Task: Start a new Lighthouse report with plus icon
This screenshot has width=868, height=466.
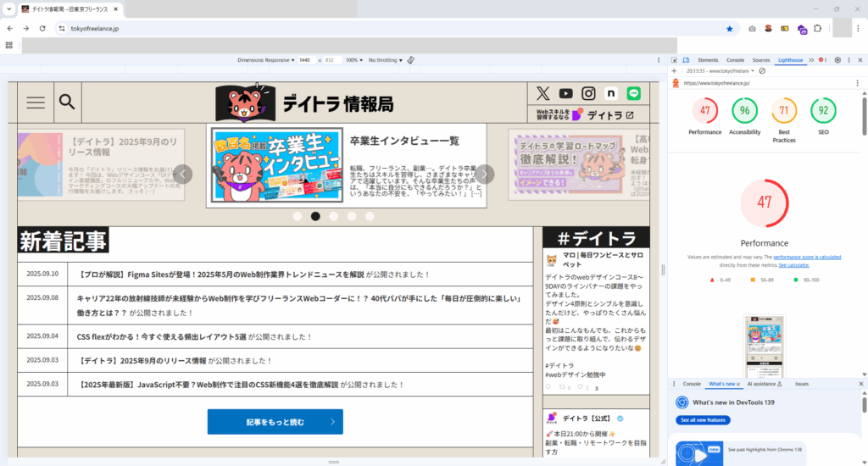Action: point(674,71)
